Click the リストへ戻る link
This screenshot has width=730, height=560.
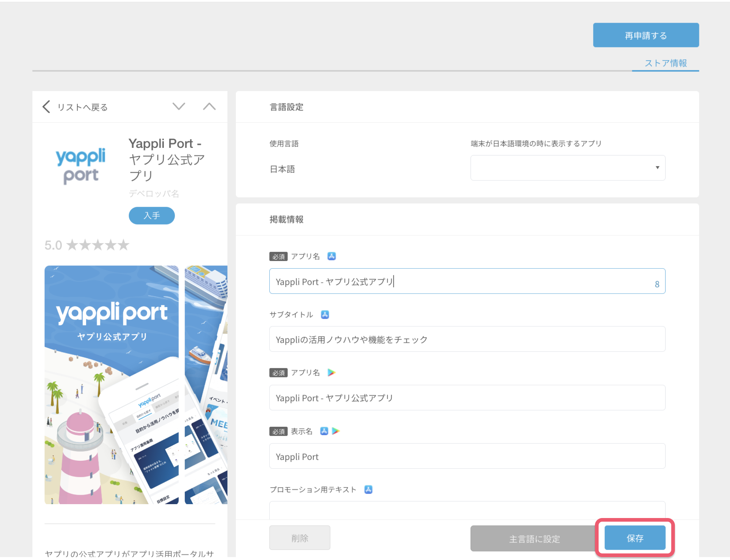[x=82, y=107]
